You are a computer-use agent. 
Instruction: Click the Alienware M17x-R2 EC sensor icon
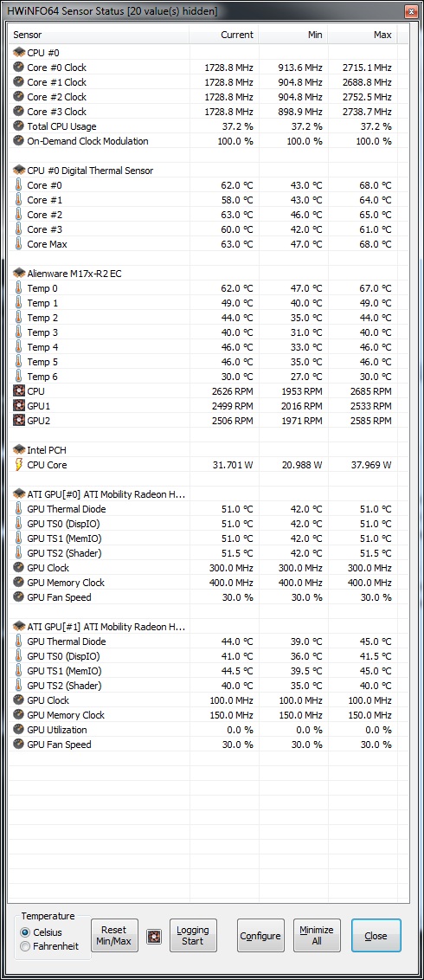click(x=18, y=273)
